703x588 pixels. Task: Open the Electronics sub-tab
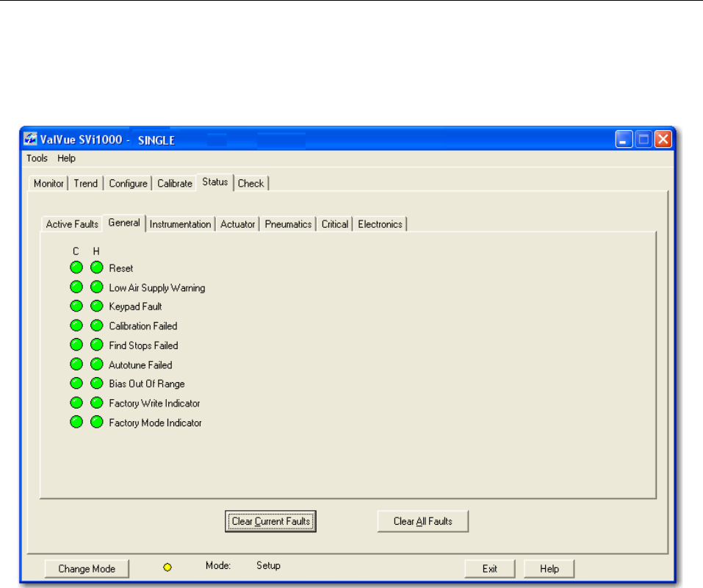(381, 224)
